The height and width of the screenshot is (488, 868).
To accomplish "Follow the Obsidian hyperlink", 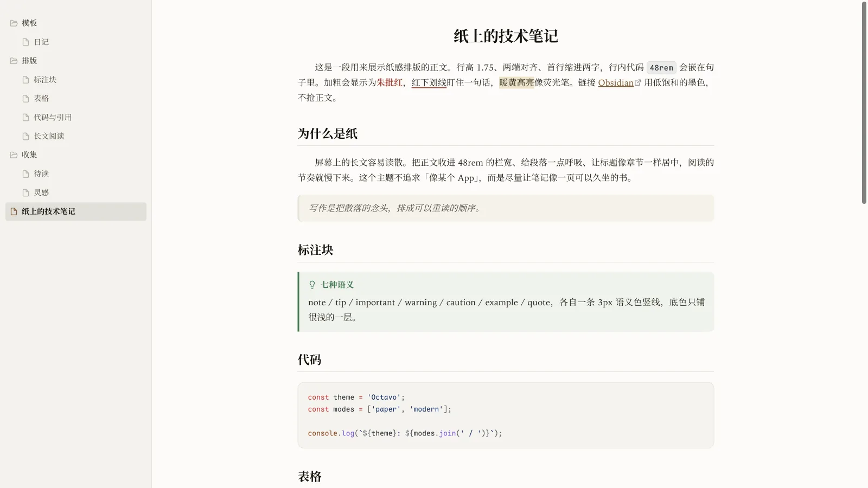I will (x=616, y=82).
